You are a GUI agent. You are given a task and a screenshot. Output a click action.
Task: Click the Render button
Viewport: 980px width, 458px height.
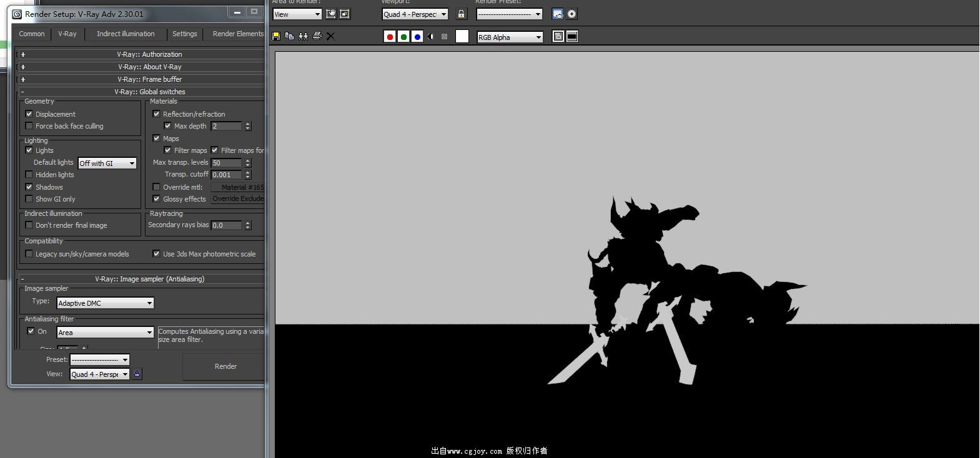[224, 366]
